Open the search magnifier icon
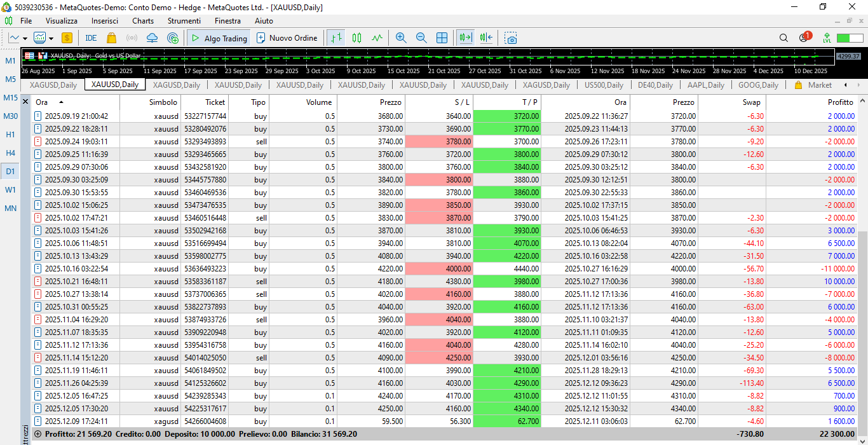 click(783, 38)
